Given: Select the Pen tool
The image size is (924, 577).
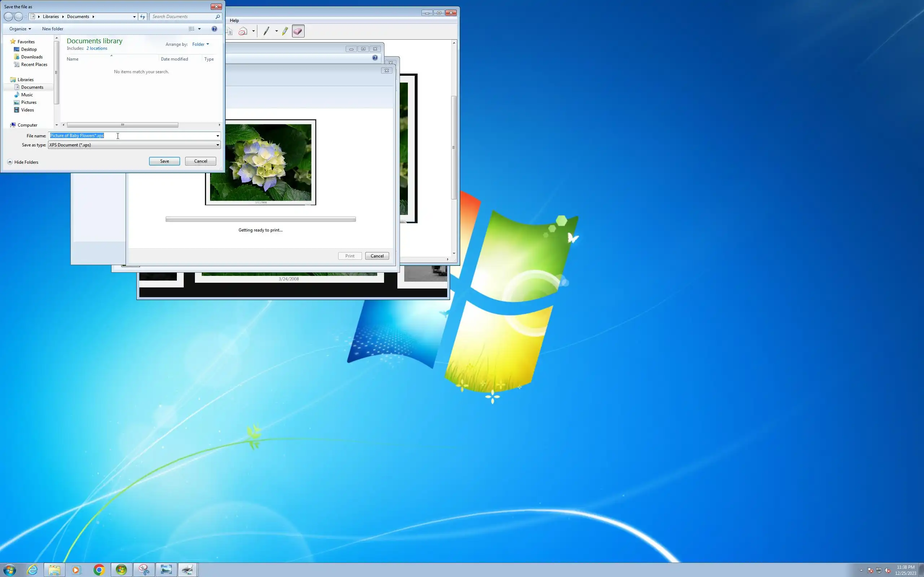Looking at the screenshot, I should 266,31.
